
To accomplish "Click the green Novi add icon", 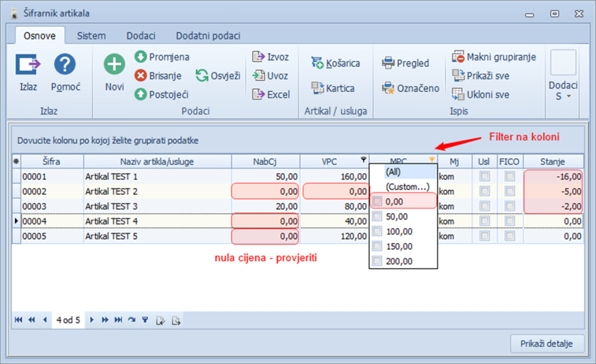I will tap(115, 64).
